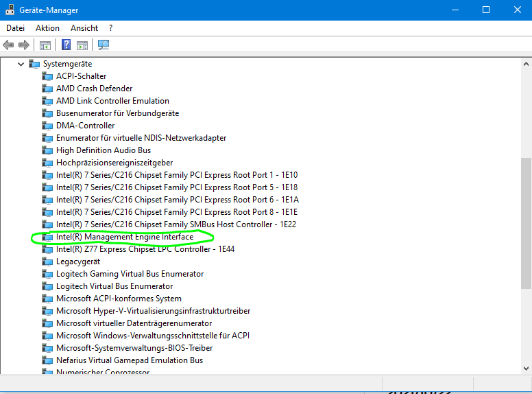Viewport: 532px width, 394px height.
Task: Select Microsoft Windows-Verwaltungsschnittstelle für ACPI
Action: [x=153, y=336]
